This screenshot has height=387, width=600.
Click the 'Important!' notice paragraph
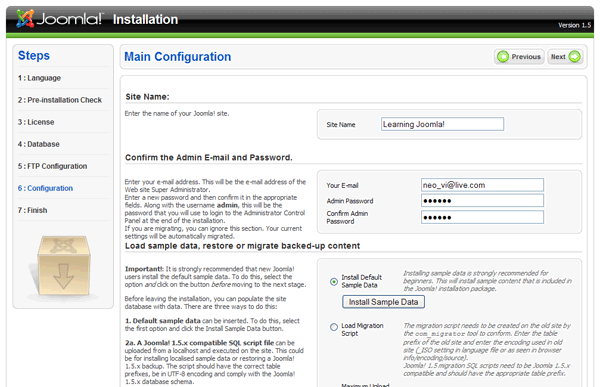pyautogui.click(x=215, y=277)
